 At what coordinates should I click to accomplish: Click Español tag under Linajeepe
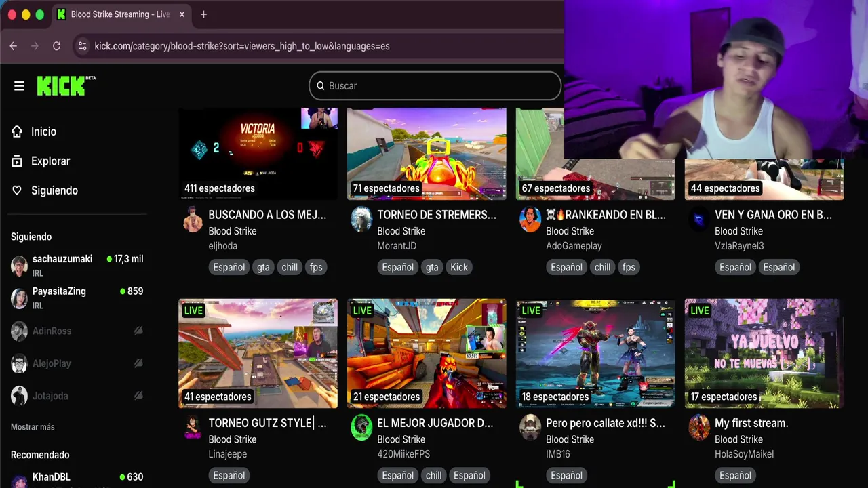point(229,475)
